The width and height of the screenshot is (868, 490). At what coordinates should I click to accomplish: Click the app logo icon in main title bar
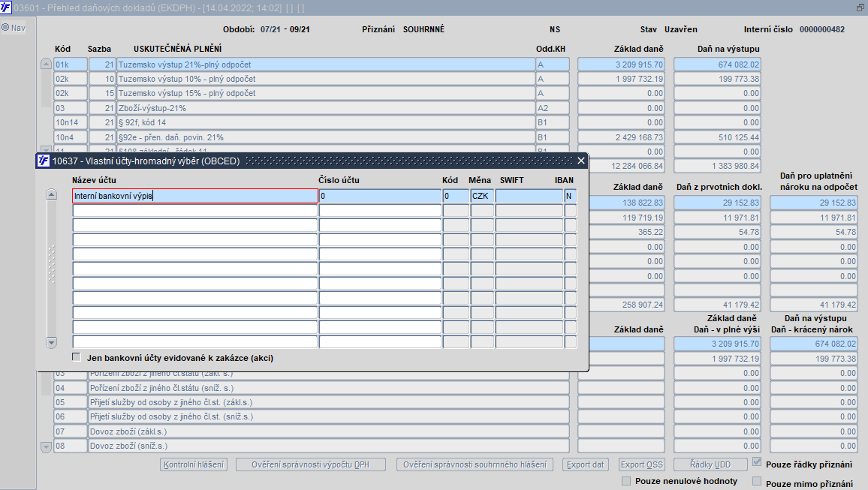pos(5,8)
